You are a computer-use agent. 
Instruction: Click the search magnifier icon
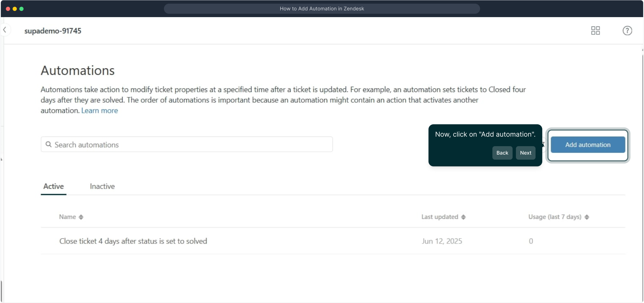[x=48, y=144]
